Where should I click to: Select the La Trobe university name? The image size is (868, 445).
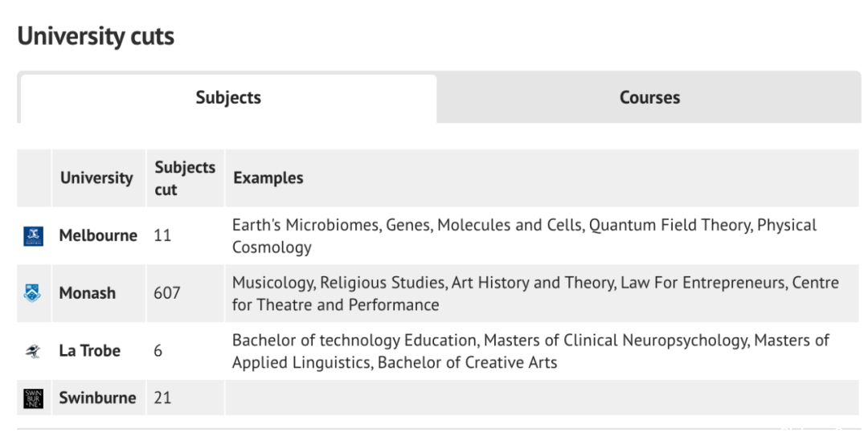pyautogui.click(x=90, y=350)
